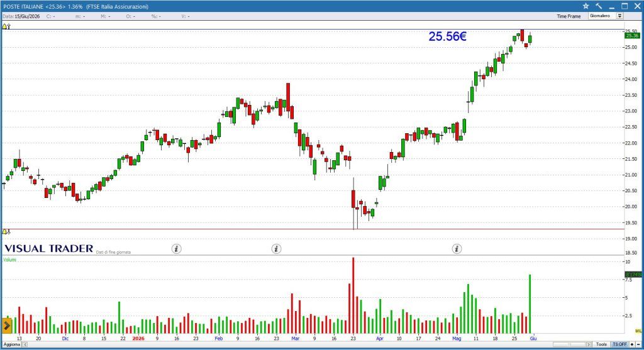Click the blue 25.56€ price annotation
Viewport: 644px width, 350px height.
[447, 36]
